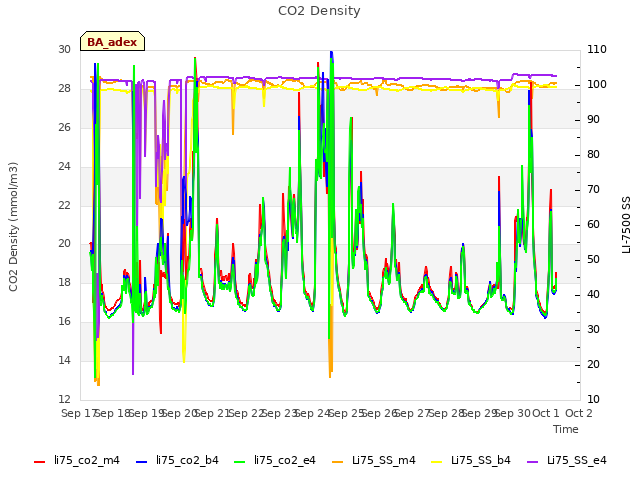This screenshot has width=640, height=480.
Task: Click the CO2 Density chart title
Action: coord(319,11)
